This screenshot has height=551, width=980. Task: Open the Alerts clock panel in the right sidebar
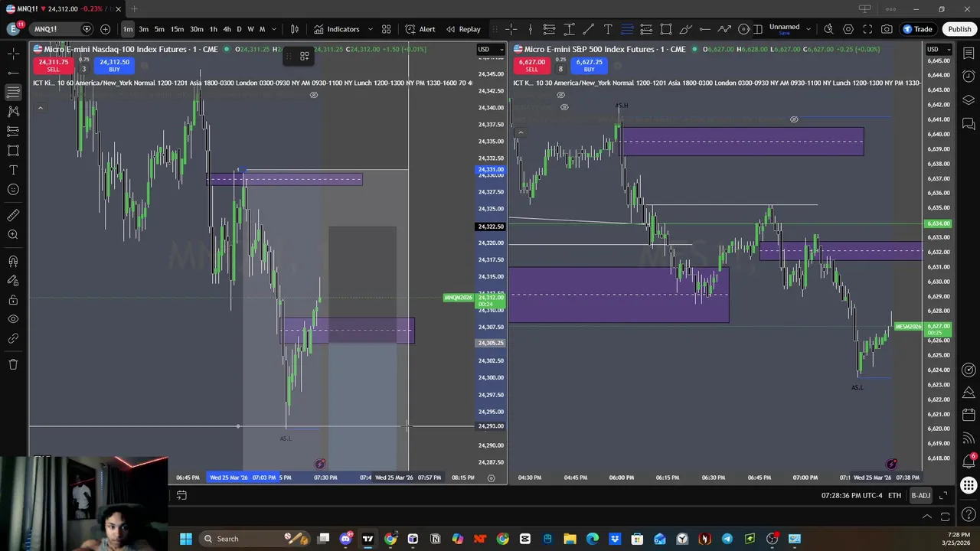point(969,77)
